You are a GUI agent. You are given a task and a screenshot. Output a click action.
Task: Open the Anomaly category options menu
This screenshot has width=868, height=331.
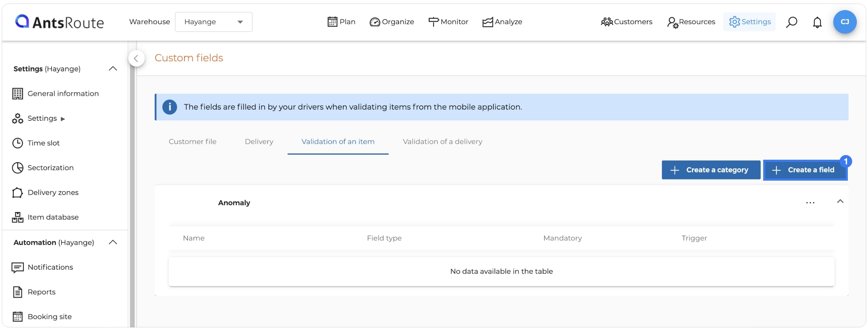[810, 203]
